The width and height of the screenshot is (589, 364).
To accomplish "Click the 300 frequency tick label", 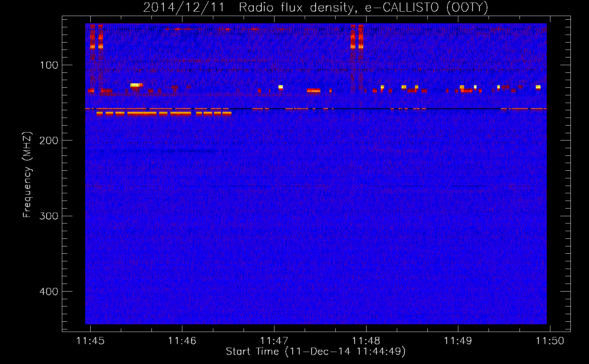I will point(49,216).
